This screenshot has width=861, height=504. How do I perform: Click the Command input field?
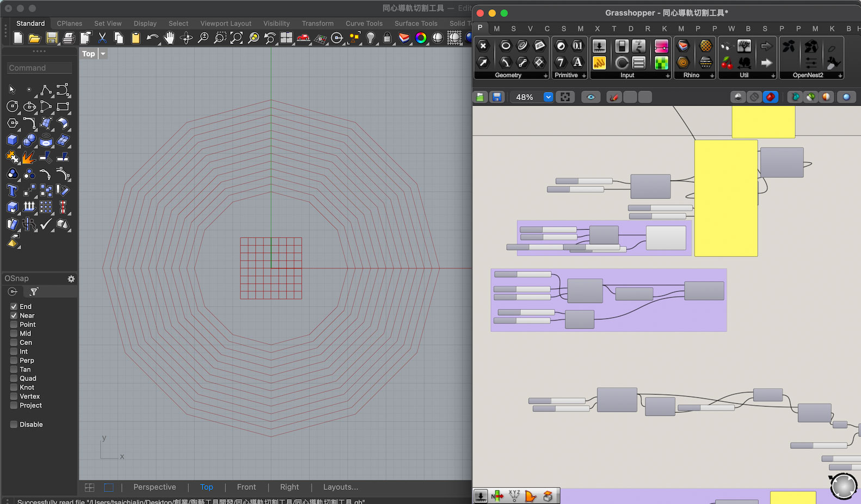point(39,68)
